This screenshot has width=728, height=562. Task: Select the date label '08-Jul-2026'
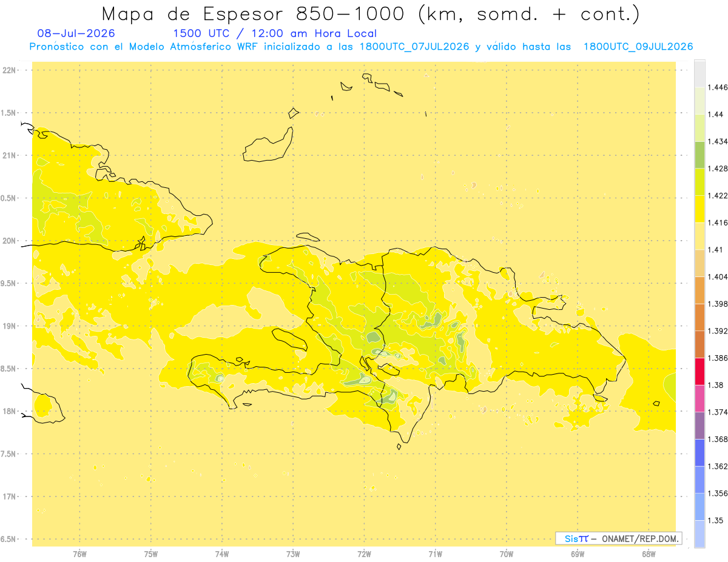[76, 33]
